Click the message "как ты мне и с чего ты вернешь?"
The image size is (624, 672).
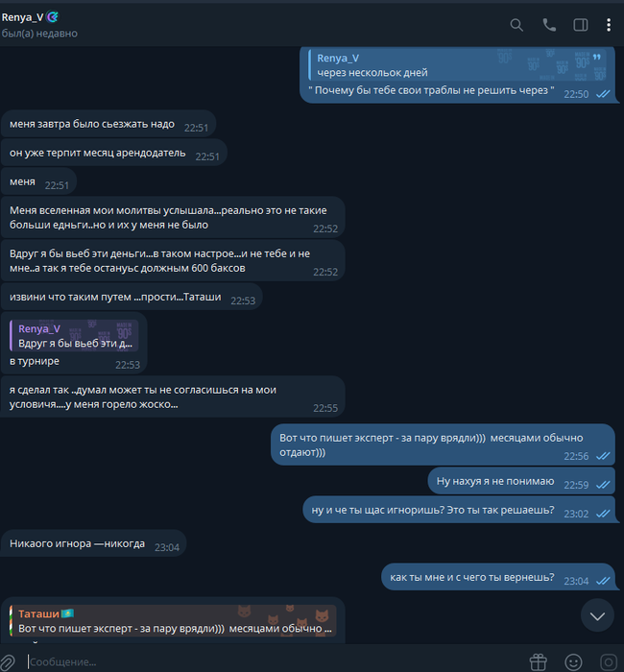pos(472,577)
